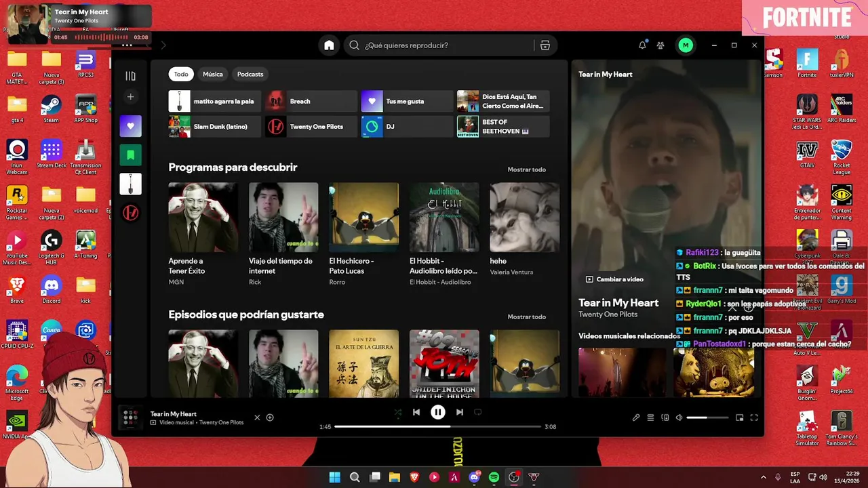Viewport: 868px width, 488px height.
Task: Open 'Aprende a Tener Éxito' show card
Action: coord(203,234)
